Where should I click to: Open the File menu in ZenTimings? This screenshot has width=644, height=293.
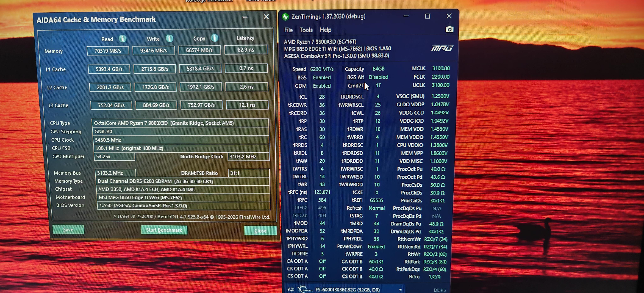click(288, 30)
